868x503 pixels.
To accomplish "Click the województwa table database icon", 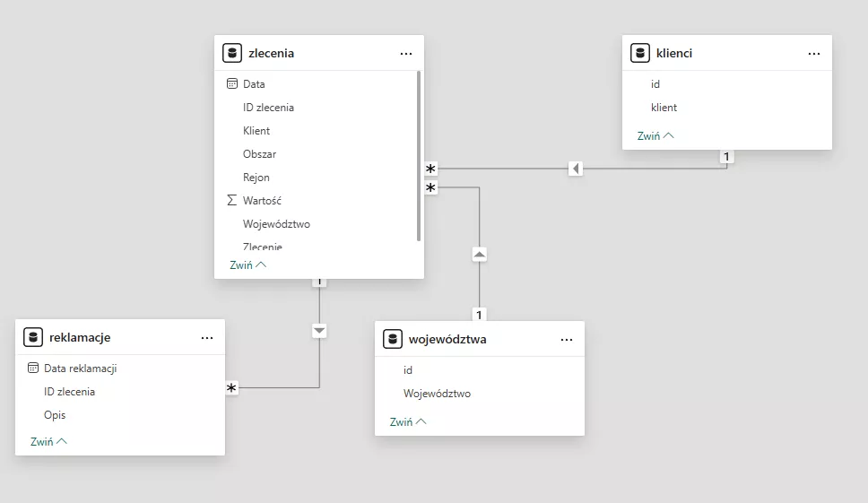I will click(x=392, y=339).
